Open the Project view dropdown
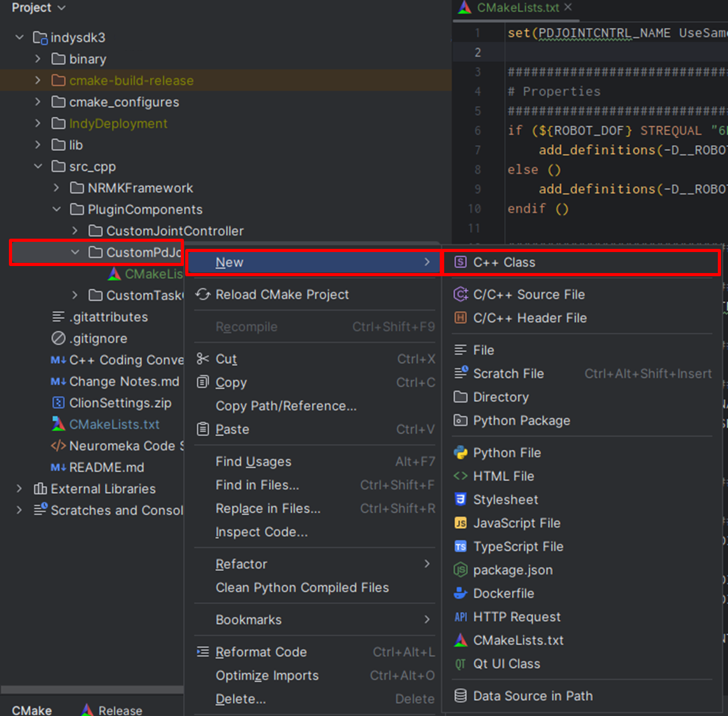The height and width of the screenshot is (716, 728). (x=39, y=8)
